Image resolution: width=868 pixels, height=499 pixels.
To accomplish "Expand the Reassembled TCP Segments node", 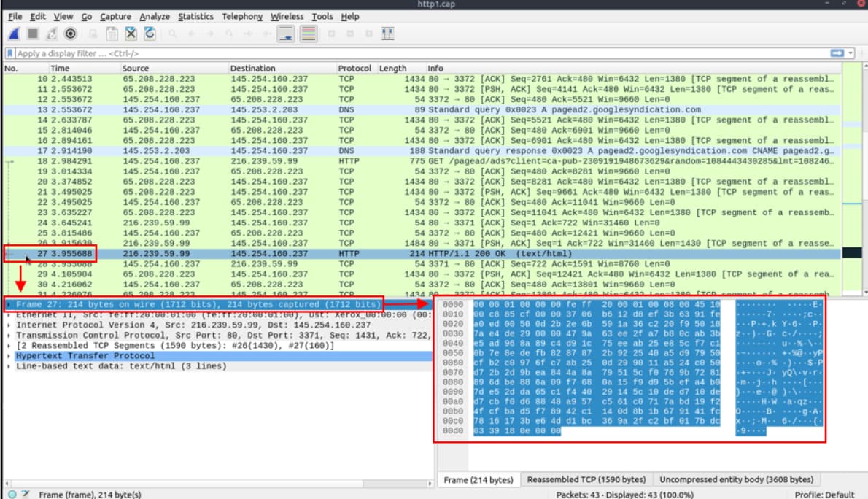I will (x=8, y=346).
